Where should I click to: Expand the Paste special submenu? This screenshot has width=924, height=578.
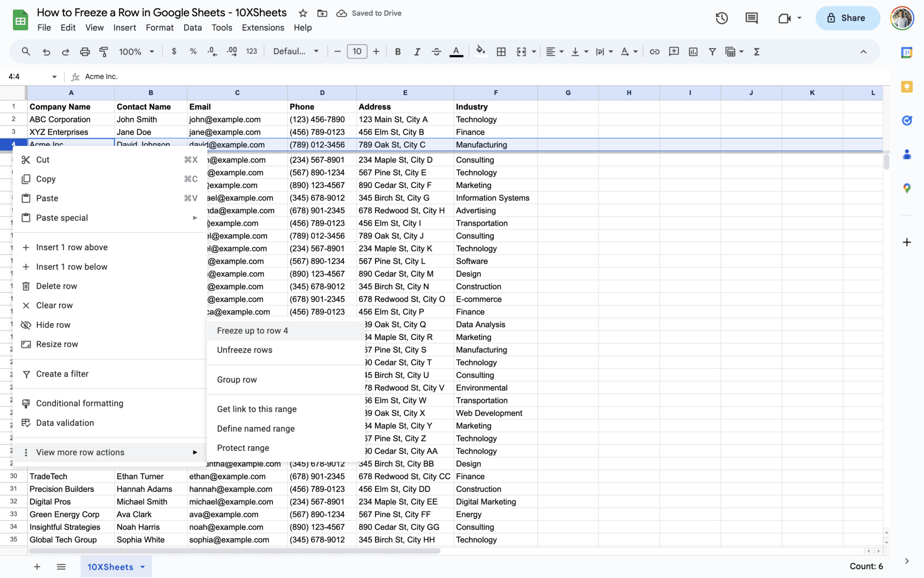(x=108, y=218)
